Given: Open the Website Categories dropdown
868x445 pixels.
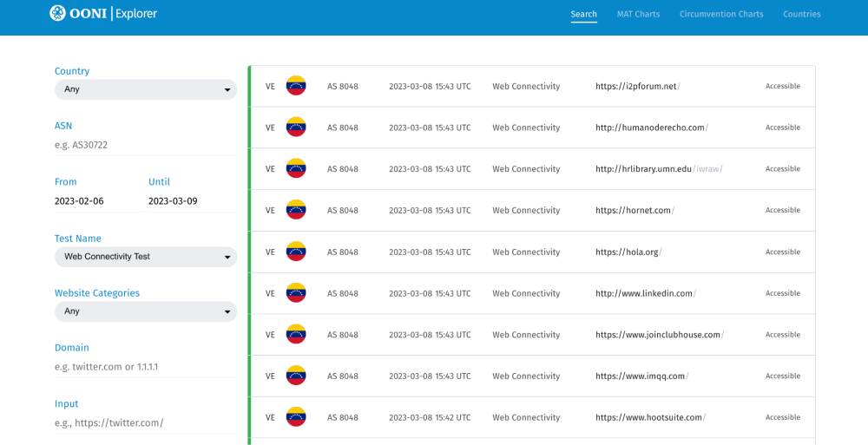Looking at the screenshot, I should coord(145,311).
